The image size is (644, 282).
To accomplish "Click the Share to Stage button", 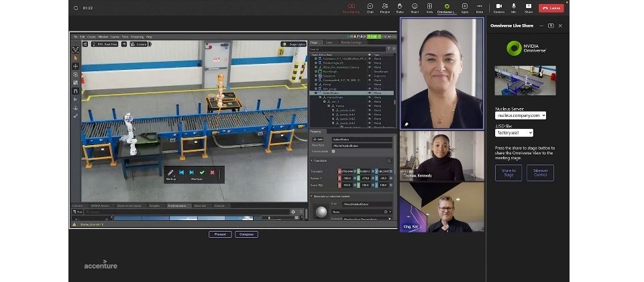I will click(x=508, y=173).
